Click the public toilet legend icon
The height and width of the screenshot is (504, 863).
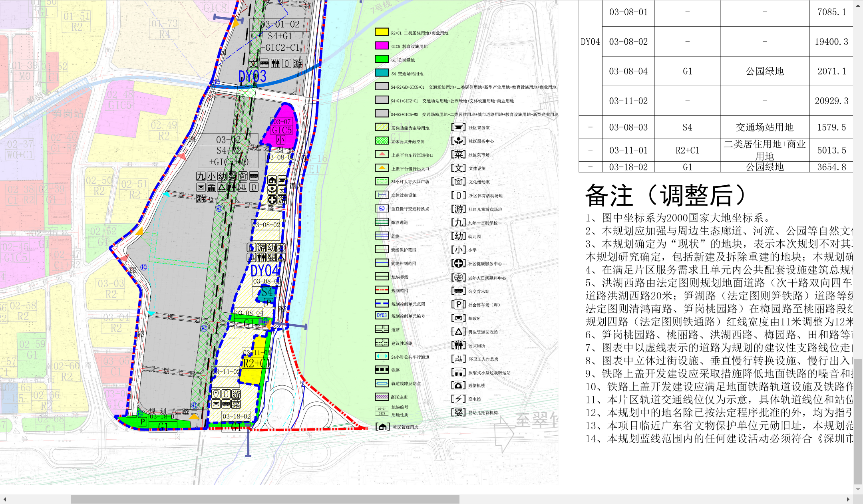[x=458, y=345]
